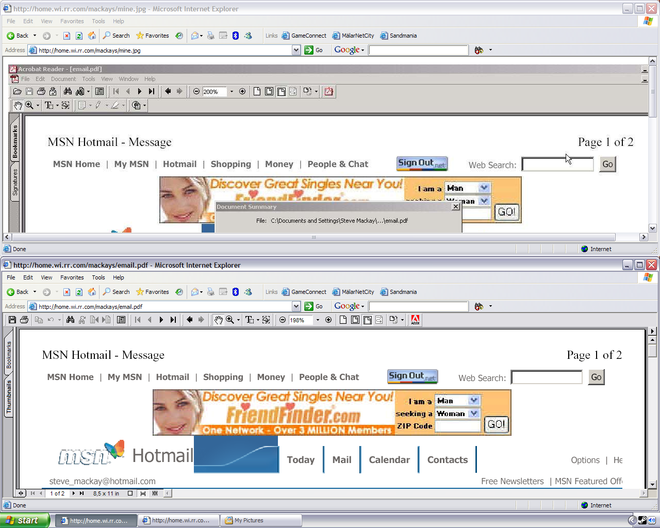
Task: Click the Google search field in the mine.jpg window
Action: coord(418,50)
